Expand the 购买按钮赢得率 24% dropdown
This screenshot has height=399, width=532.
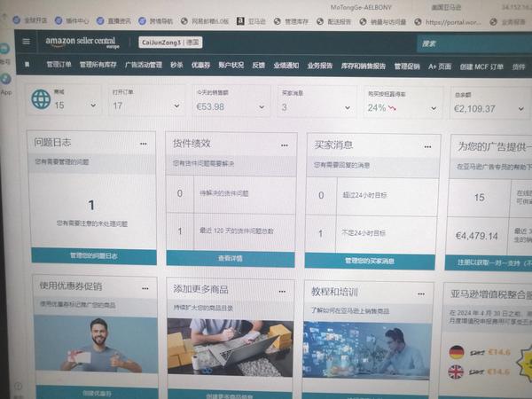(x=434, y=108)
